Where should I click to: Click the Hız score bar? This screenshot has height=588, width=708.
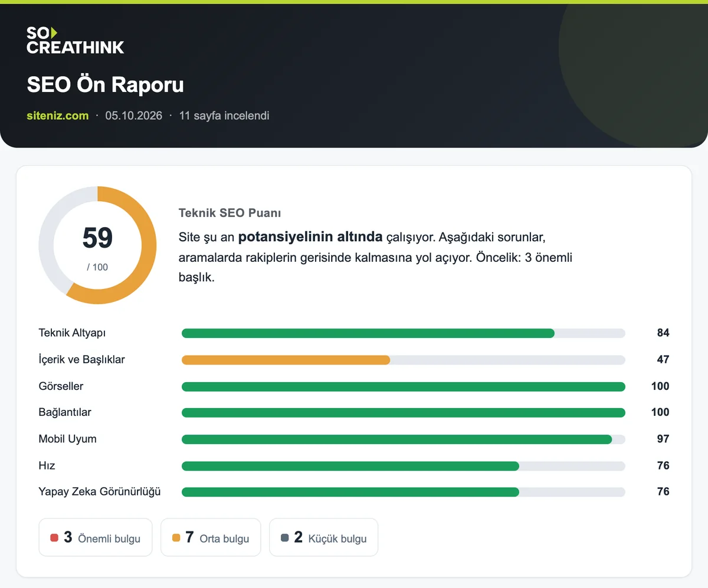(x=404, y=466)
